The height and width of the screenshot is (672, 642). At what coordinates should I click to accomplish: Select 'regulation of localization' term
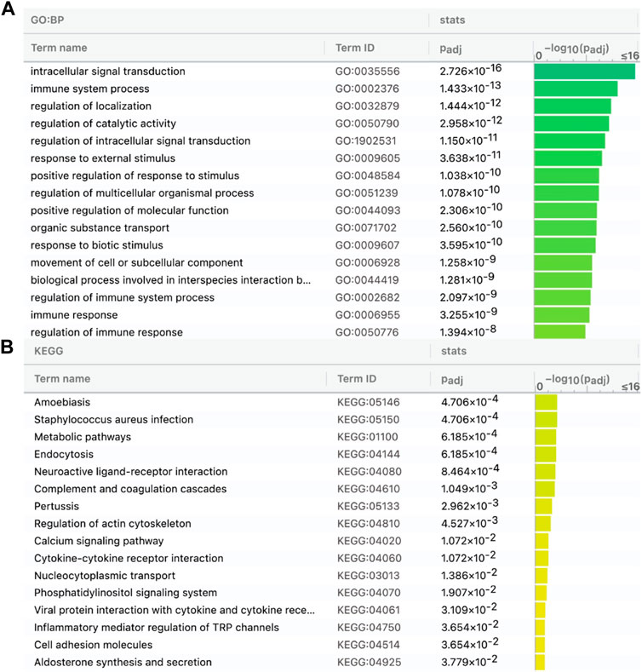91,106
